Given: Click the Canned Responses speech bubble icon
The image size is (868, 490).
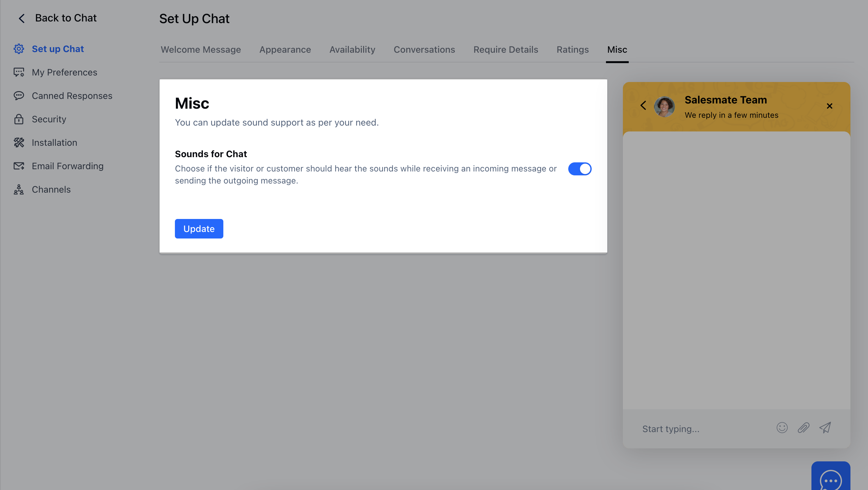Looking at the screenshot, I should tap(19, 96).
